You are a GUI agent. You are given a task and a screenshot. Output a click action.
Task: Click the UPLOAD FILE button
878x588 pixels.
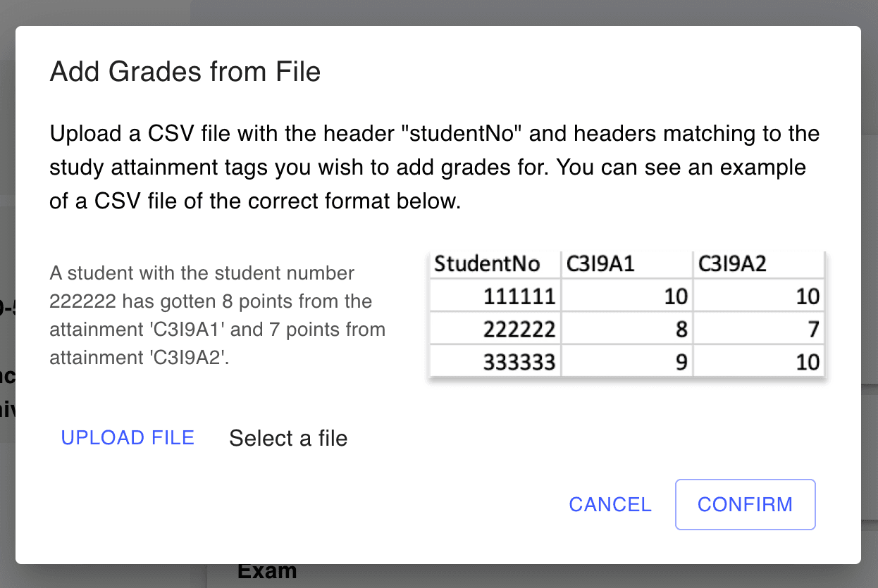tap(128, 438)
